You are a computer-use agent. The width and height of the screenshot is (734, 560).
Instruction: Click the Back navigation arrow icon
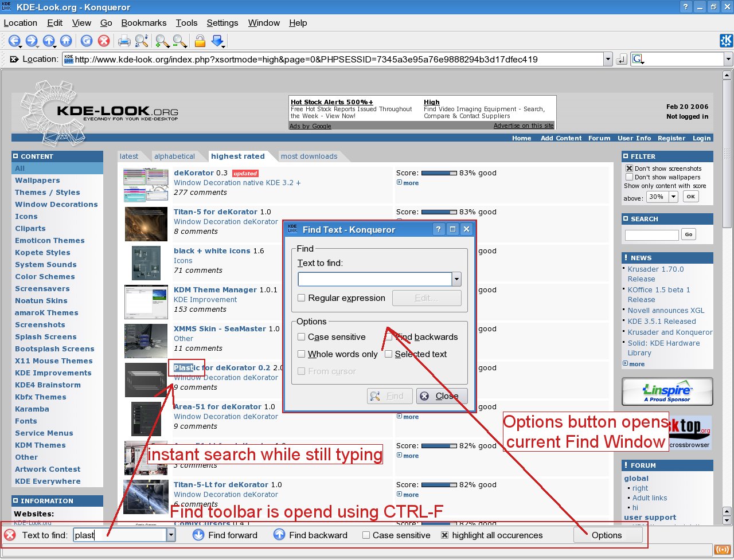click(x=14, y=41)
